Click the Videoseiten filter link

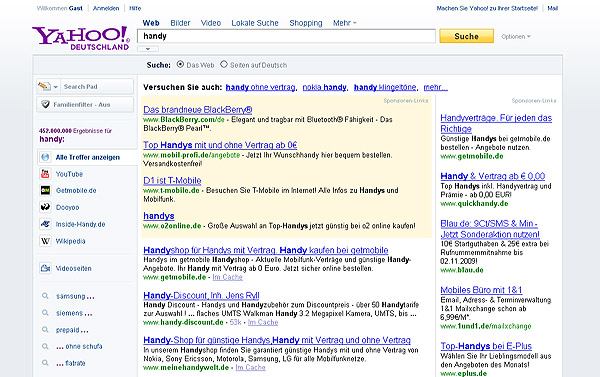pos(73,268)
